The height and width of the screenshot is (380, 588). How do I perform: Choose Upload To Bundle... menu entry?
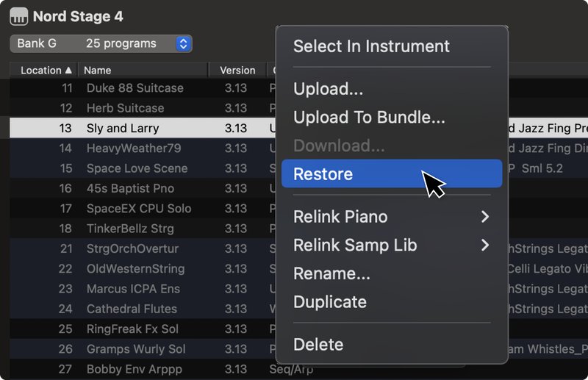coord(392,117)
